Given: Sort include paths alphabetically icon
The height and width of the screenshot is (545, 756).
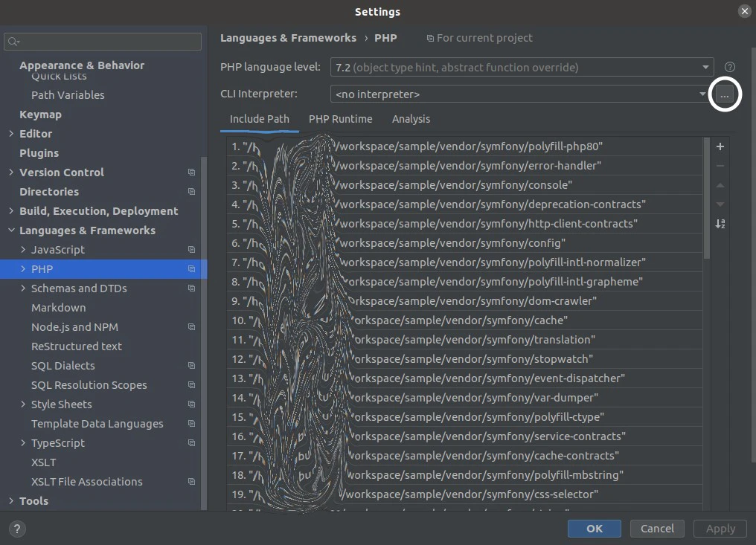Looking at the screenshot, I should 720,224.
